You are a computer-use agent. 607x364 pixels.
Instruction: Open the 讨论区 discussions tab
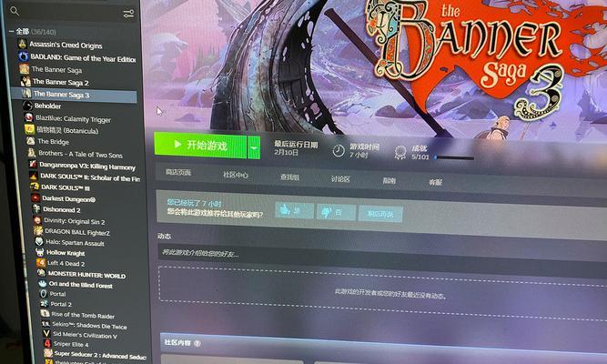[340, 179]
